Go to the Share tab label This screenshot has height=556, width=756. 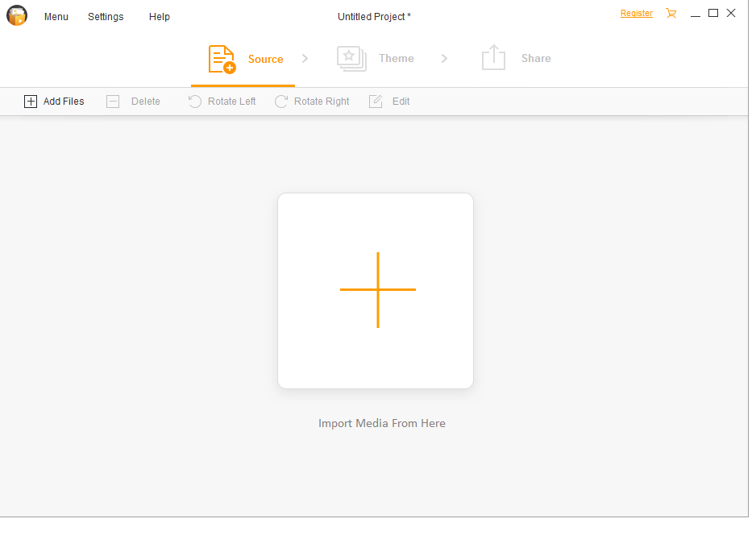pyautogui.click(x=536, y=58)
